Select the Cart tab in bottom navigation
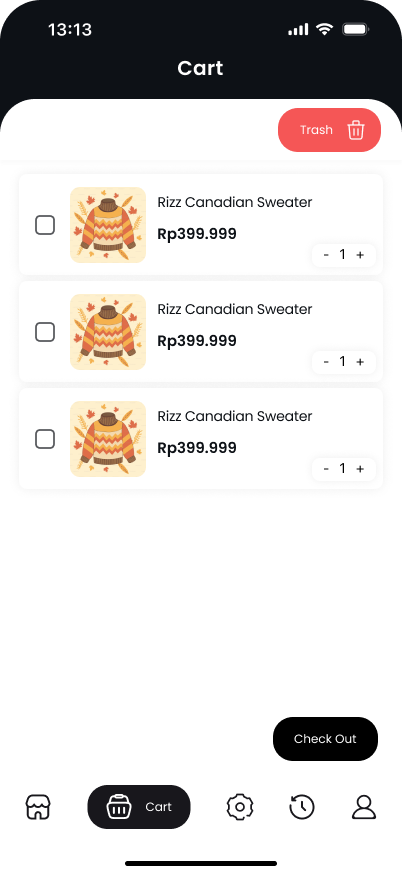 [139, 807]
